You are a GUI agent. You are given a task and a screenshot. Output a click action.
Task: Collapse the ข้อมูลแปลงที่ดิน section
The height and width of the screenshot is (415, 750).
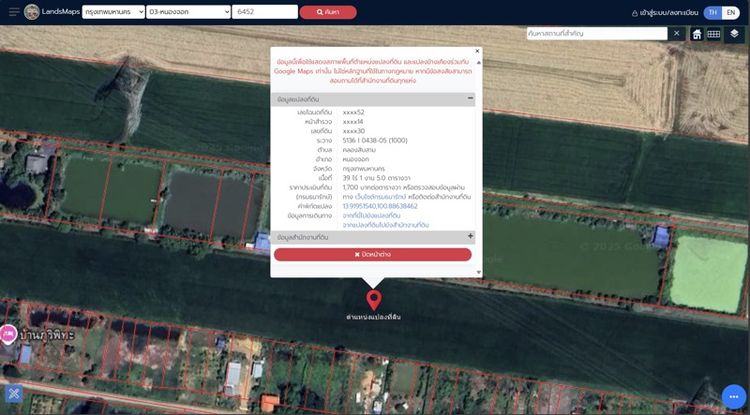[470, 99]
